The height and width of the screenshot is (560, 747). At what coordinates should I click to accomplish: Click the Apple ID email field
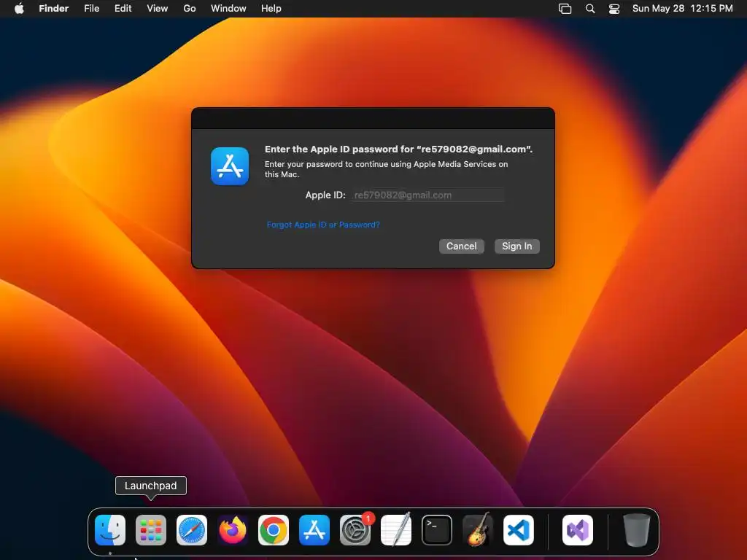(x=427, y=195)
